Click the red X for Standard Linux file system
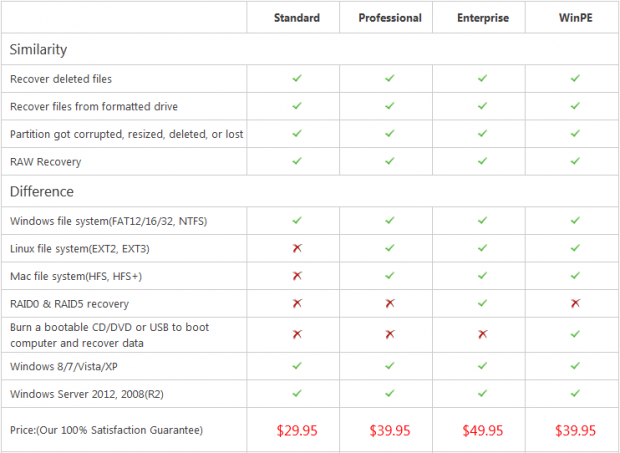The image size is (620, 453). 297,248
